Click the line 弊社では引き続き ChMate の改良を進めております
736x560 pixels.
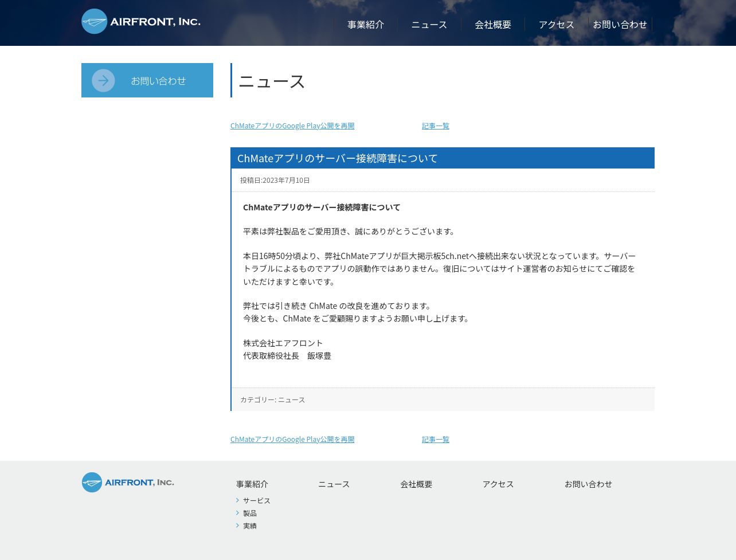(338, 306)
